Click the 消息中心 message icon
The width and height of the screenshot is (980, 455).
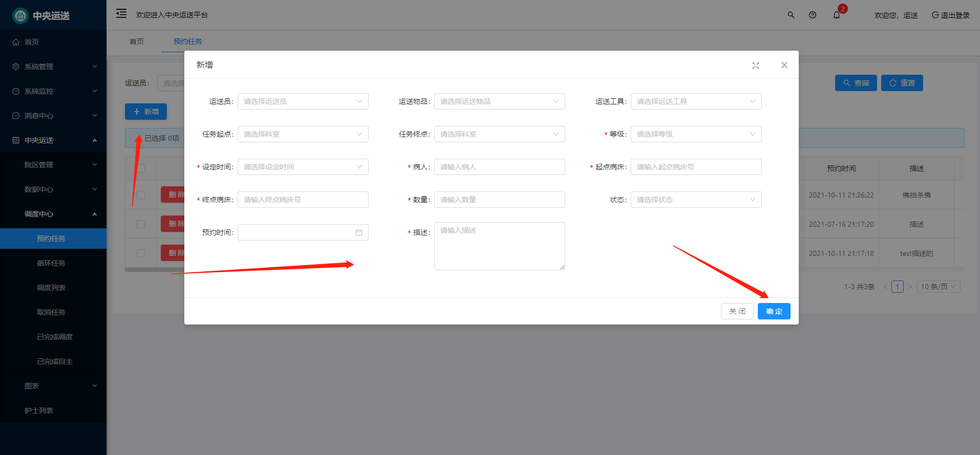(16, 116)
